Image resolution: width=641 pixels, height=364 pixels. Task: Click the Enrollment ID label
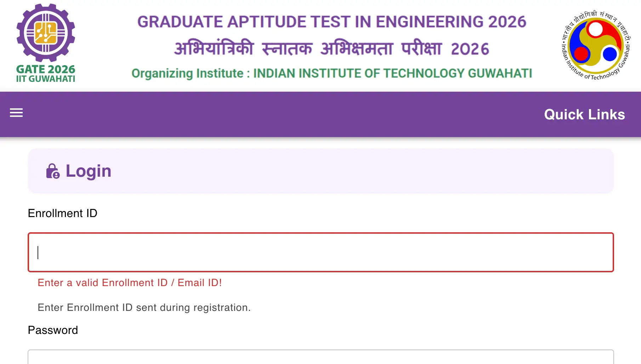[62, 213]
